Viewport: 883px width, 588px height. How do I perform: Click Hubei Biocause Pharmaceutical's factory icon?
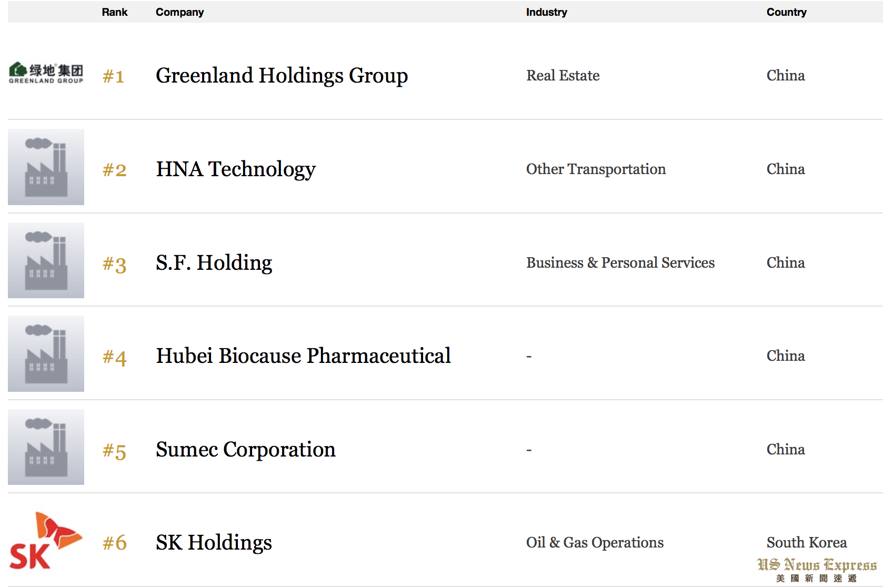[46, 353]
